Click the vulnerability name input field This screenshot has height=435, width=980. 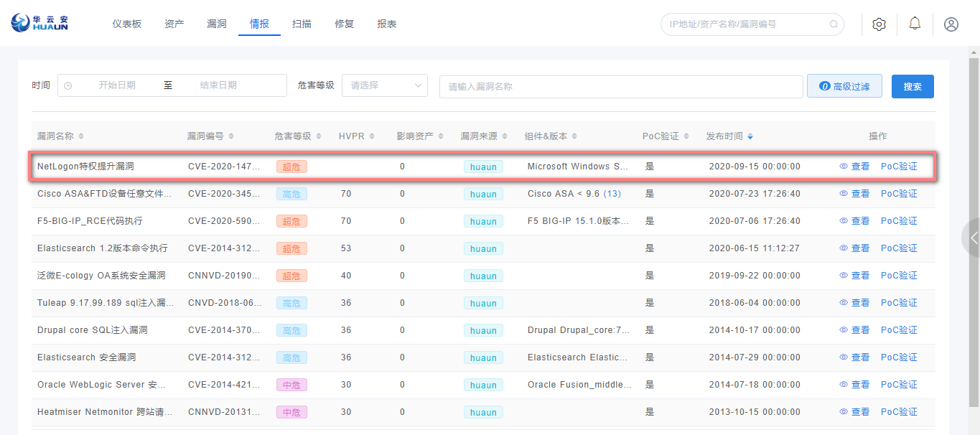tap(621, 86)
